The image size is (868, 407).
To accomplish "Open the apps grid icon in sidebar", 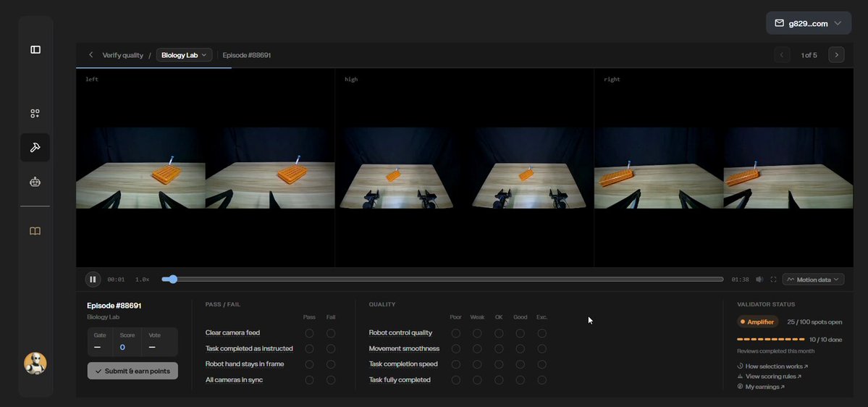I will pyautogui.click(x=35, y=114).
